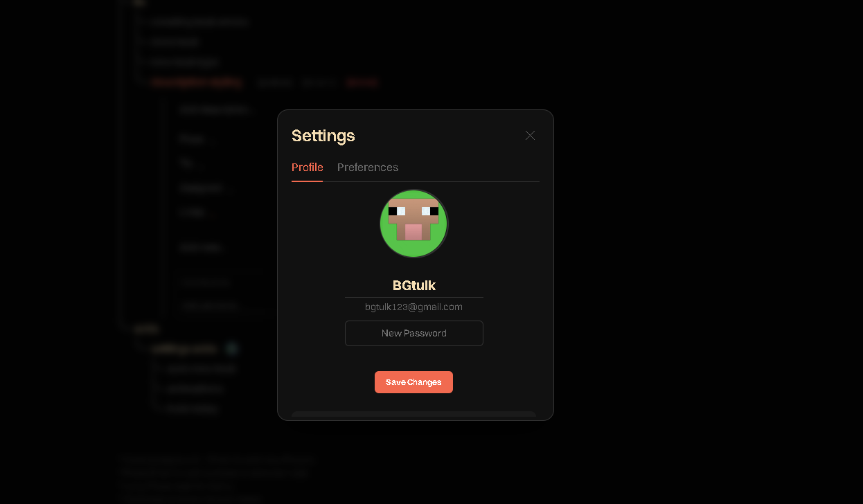Close the Settings dialog with the X icon
Image resolution: width=863 pixels, height=504 pixels.
530,136
